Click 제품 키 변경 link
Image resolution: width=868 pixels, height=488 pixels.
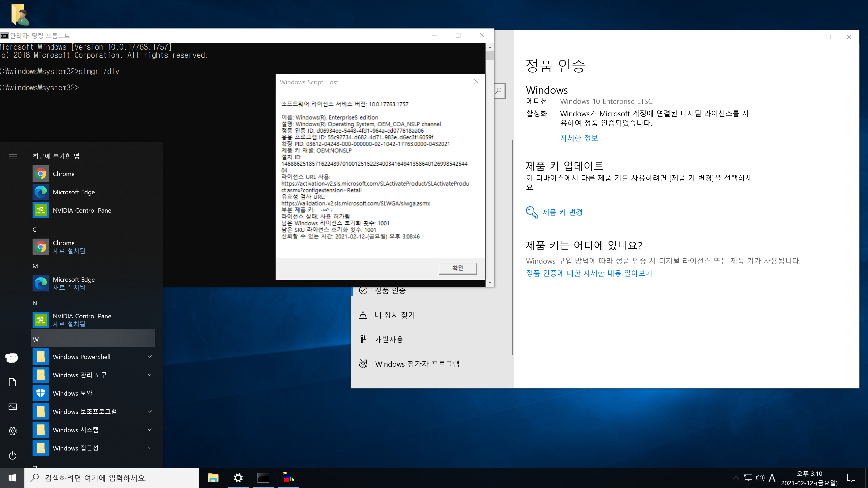pyautogui.click(x=554, y=212)
